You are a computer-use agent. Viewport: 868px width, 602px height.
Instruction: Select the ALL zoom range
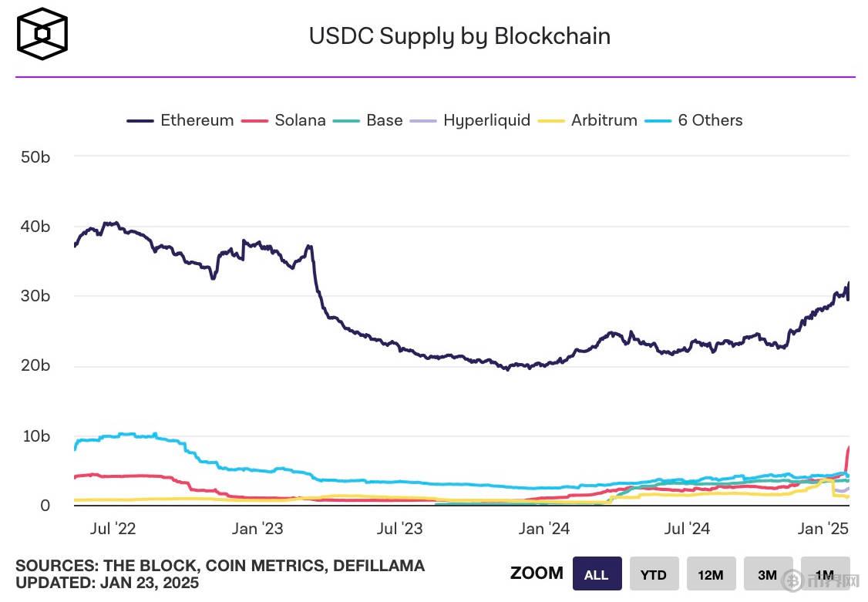coord(596,574)
